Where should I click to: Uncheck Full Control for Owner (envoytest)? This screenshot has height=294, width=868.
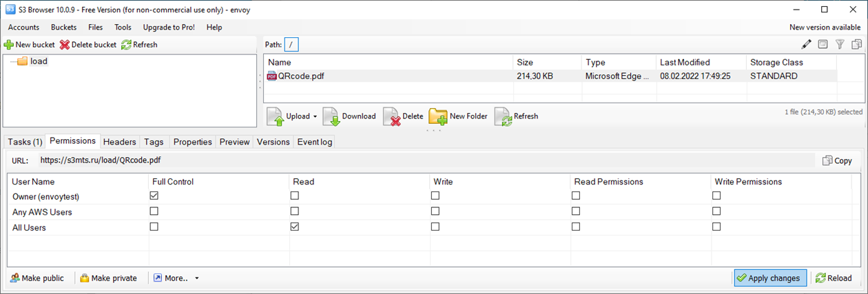pos(154,196)
